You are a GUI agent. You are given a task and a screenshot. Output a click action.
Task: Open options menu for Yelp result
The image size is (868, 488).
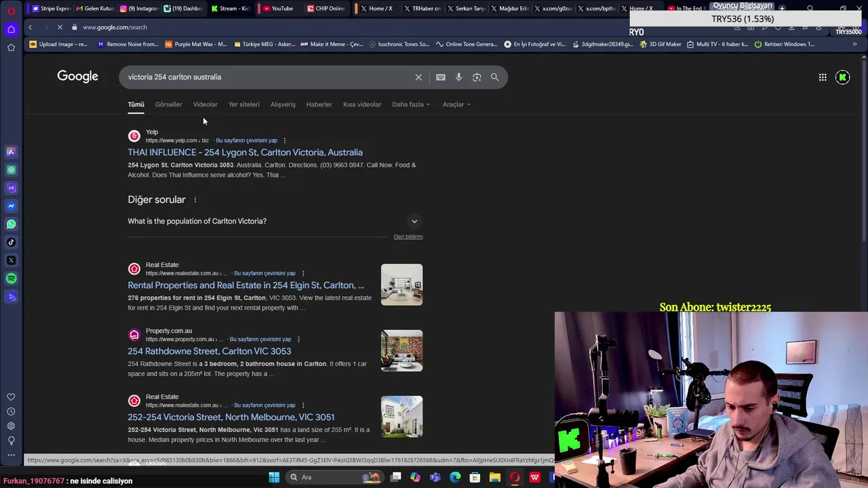coord(285,140)
